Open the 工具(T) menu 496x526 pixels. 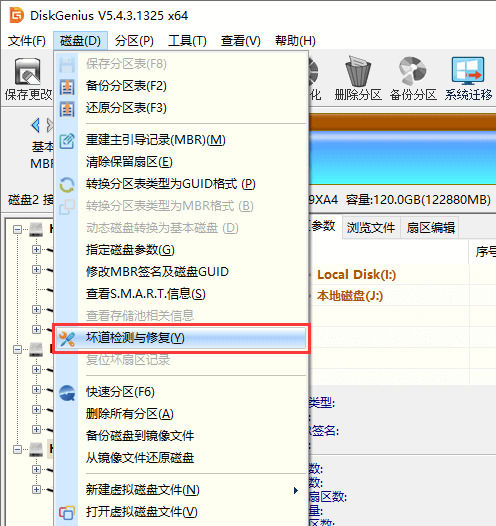187,41
